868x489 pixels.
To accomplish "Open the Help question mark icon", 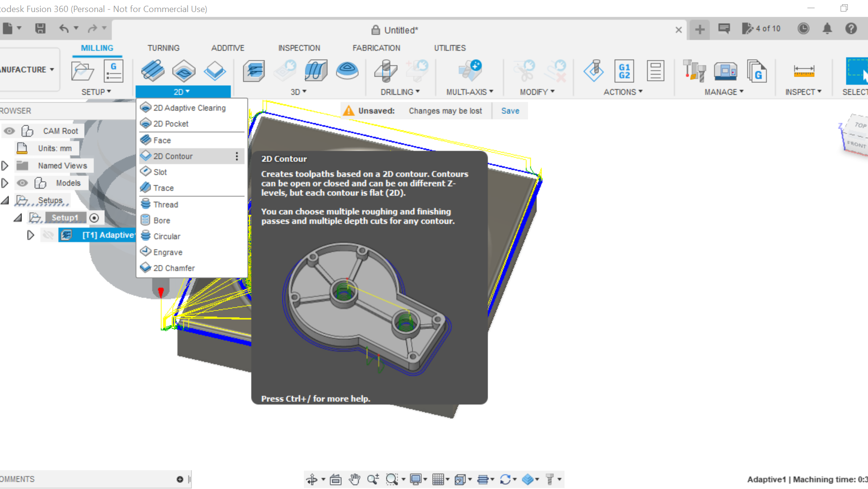I will coord(851,28).
